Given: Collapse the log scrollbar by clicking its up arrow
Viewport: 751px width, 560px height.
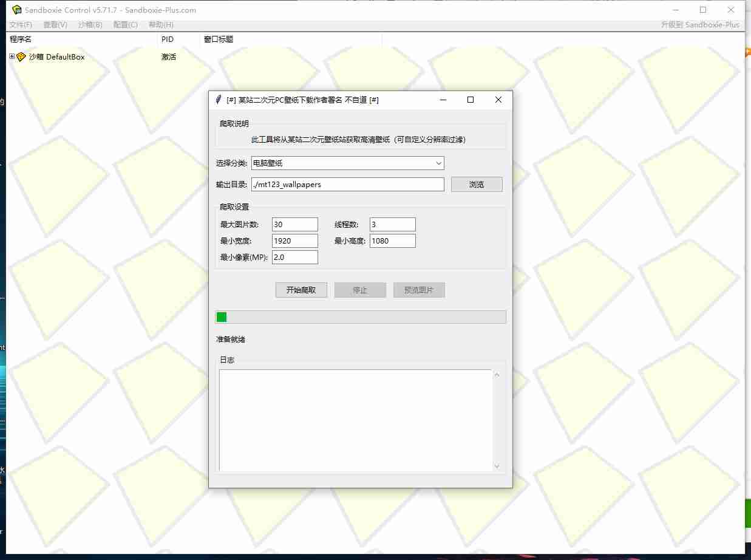Looking at the screenshot, I should point(497,374).
